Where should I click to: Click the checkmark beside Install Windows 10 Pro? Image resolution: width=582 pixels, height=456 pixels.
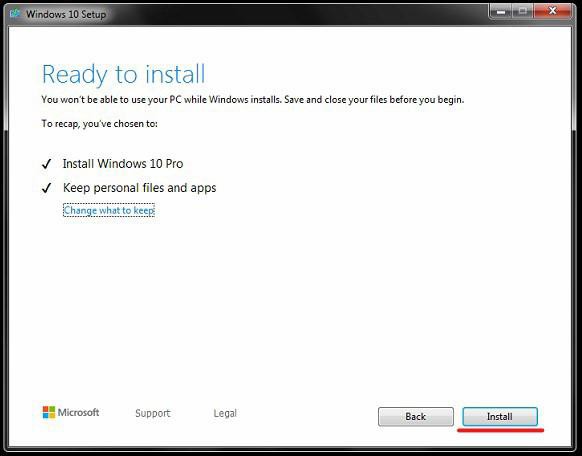(x=46, y=164)
